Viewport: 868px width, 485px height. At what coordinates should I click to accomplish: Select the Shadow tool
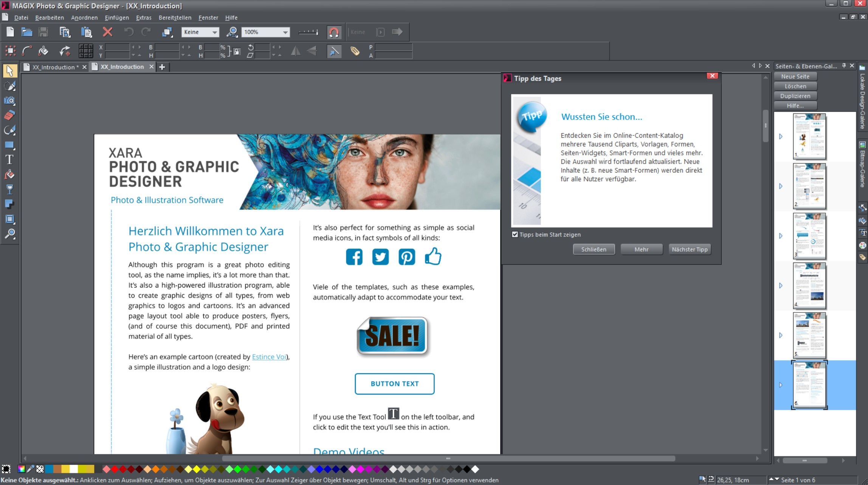10,204
